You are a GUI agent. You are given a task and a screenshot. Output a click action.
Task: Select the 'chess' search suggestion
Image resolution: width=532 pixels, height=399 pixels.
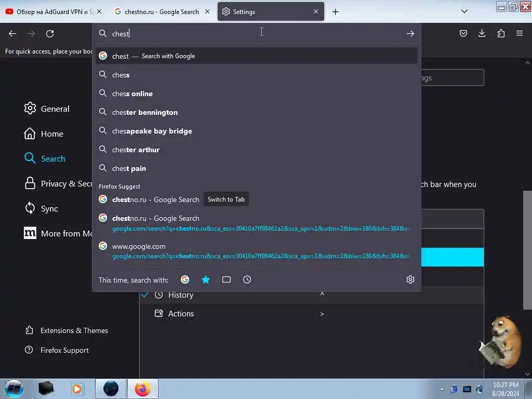[x=256, y=75]
